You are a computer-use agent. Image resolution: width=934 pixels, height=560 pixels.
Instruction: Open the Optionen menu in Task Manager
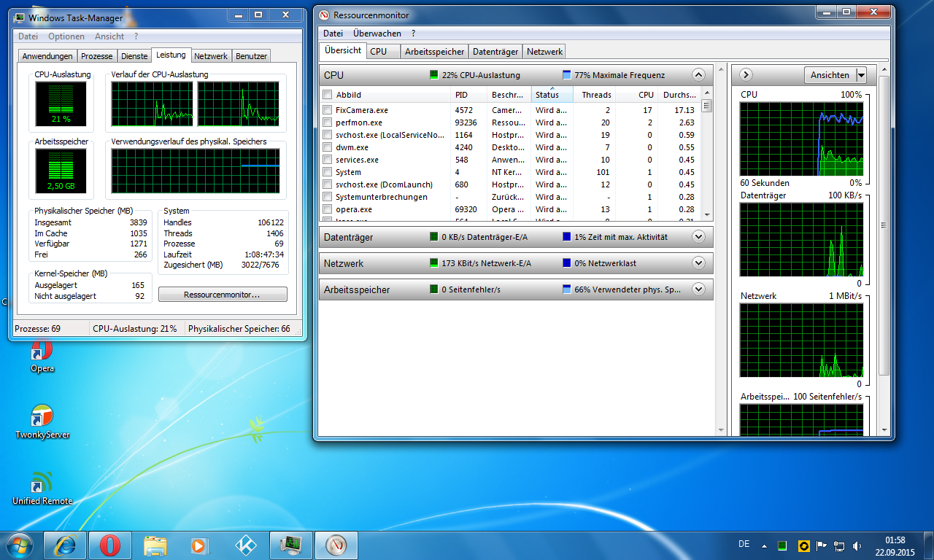[66, 36]
